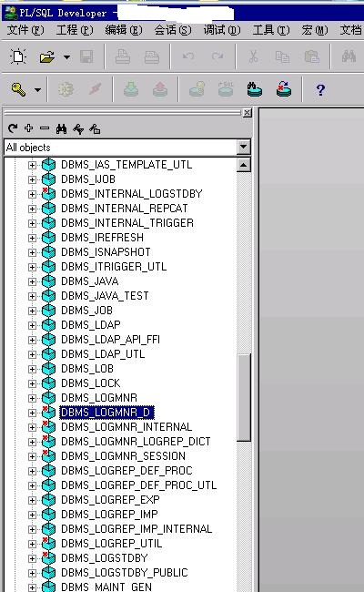The width and height of the screenshot is (364, 592).
Task: Click the Cut scissors icon
Action: click(x=253, y=57)
